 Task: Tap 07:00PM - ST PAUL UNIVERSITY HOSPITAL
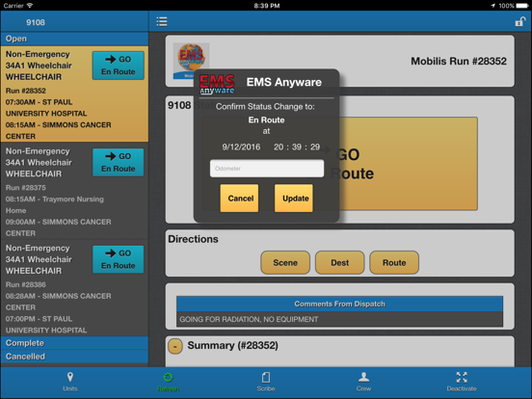pyautogui.click(x=46, y=325)
